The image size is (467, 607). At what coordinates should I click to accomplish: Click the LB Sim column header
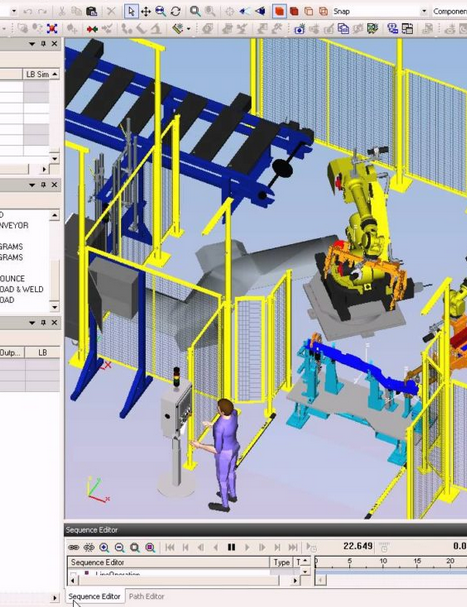tap(38, 74)
